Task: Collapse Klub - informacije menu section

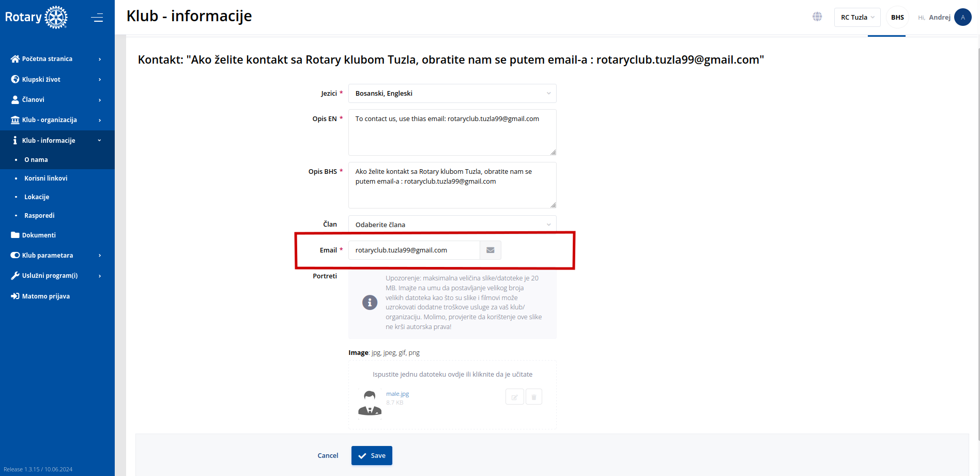Action: [57, 140]
